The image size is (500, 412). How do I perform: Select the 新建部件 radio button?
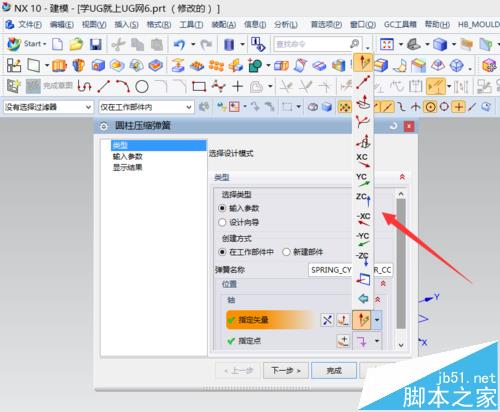tap(286, 252)
